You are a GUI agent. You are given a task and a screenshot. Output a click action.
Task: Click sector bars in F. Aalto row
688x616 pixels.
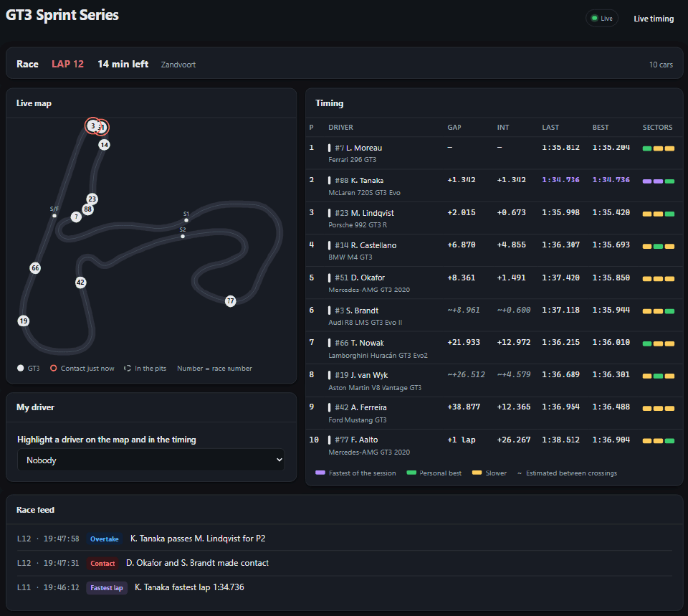[658, 441]
